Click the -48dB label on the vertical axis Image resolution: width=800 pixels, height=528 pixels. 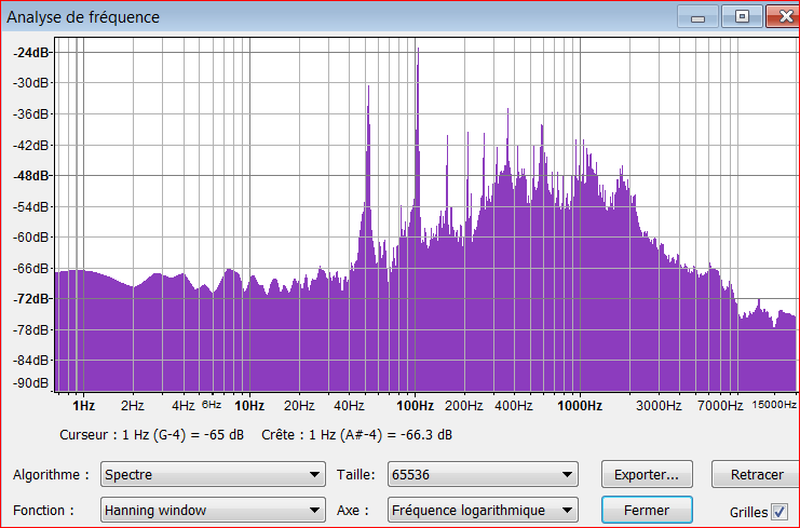[x=32, y=176]
